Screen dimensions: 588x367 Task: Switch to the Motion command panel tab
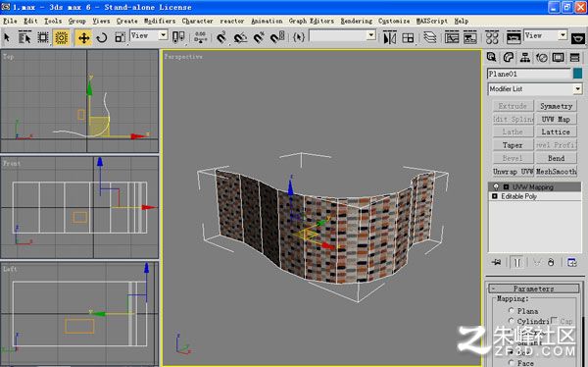click(542, 57)
